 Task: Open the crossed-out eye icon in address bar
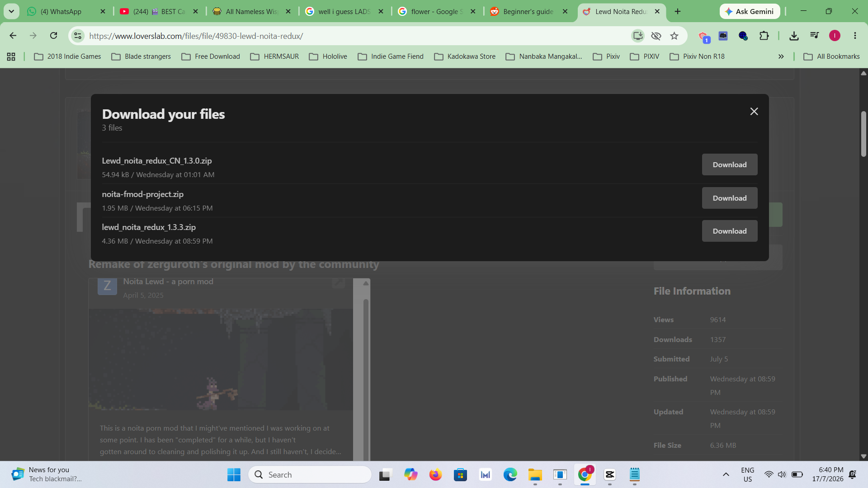click(x=656, y=36)
